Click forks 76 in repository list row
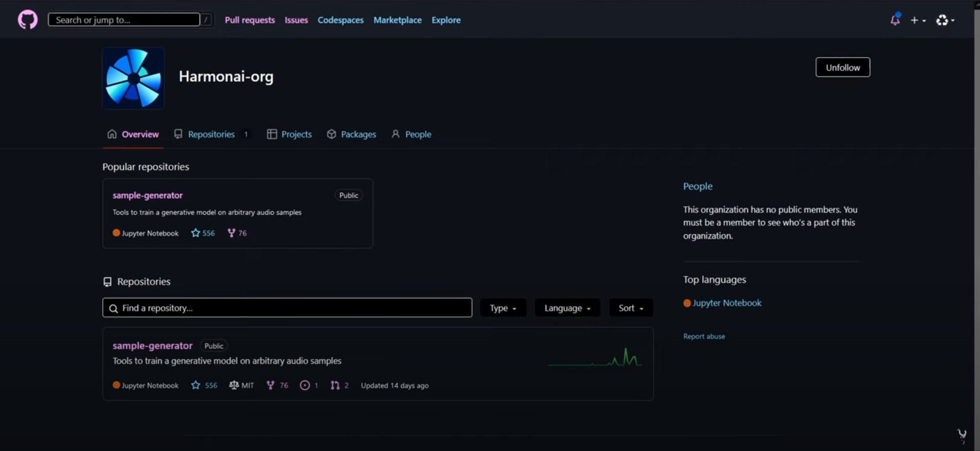Viewport: 980px width, 451px height. pyautogui.click(x=277, y=385)
